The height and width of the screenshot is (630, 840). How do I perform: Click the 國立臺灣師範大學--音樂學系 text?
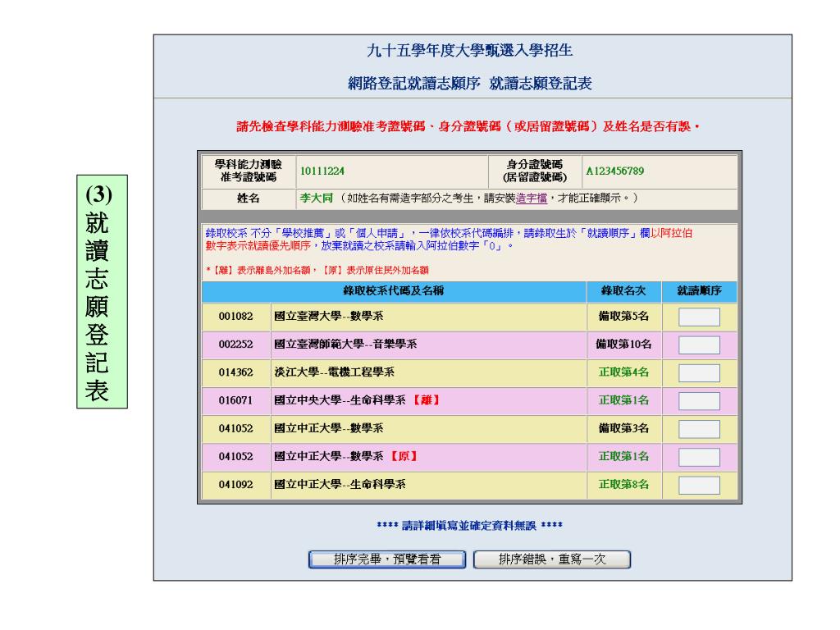345,344
